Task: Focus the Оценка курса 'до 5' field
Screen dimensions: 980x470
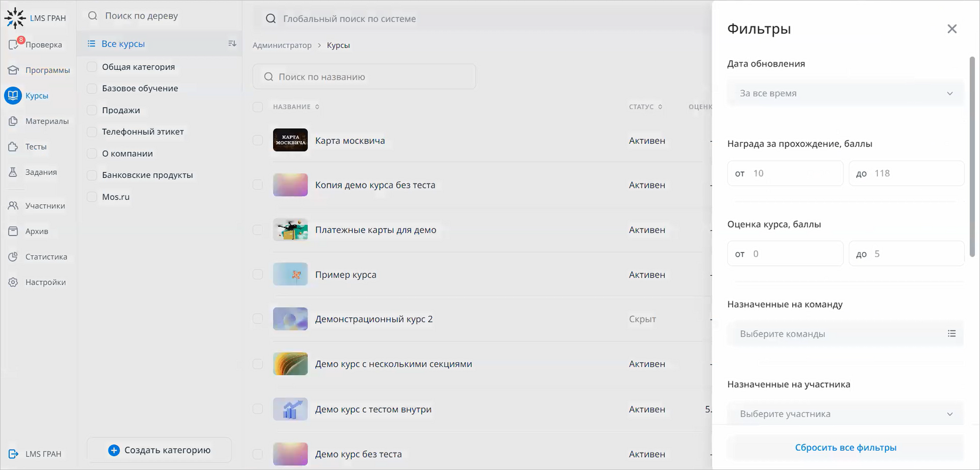Action: point(907,254)
